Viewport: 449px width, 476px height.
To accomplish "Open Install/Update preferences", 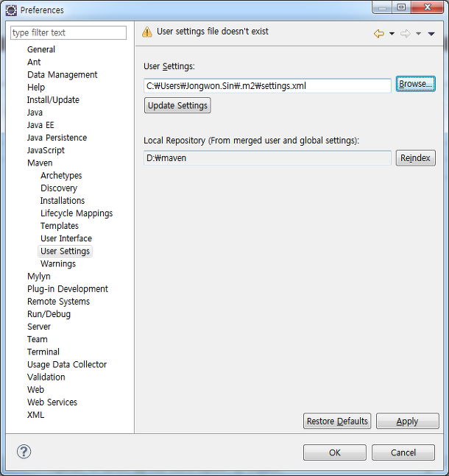I will (x=53, y=100).
